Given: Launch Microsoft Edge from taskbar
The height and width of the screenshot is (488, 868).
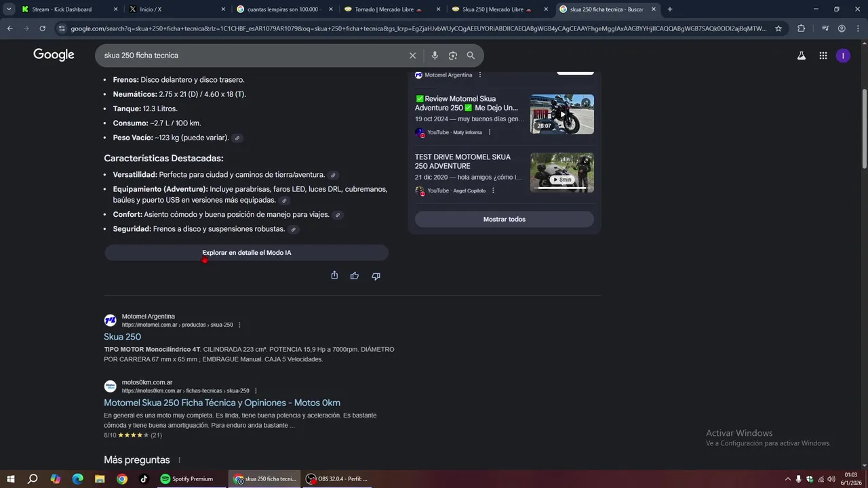Looking at the screenshot, I should pyautogui.click(x=77, y=479).
